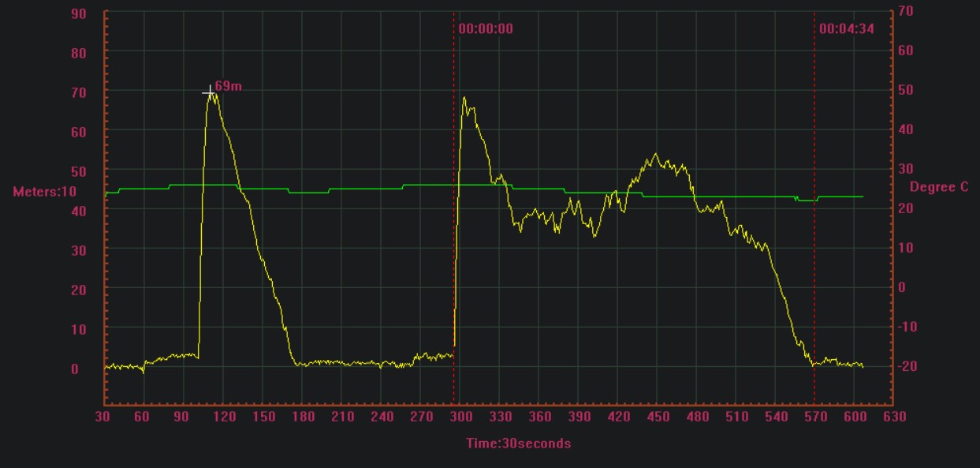980x468 pixels.
Task: Click the 450 tick on the time axis
Action: [658, 417]
